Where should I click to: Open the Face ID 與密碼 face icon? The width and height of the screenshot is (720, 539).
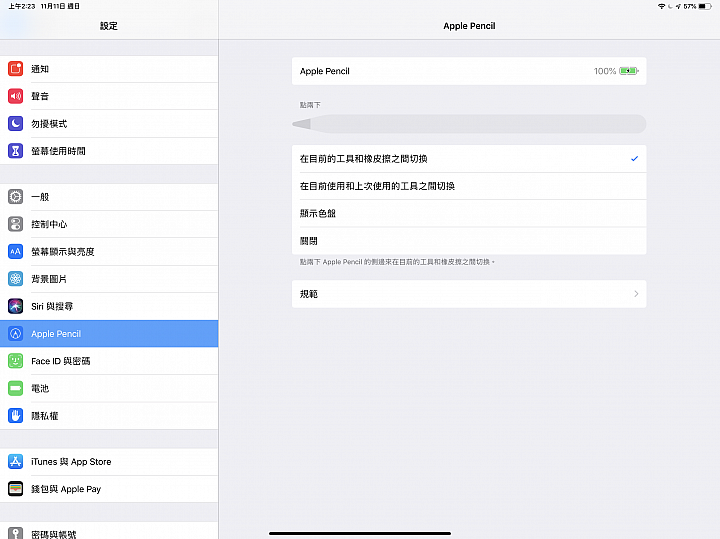click(16, 361)
